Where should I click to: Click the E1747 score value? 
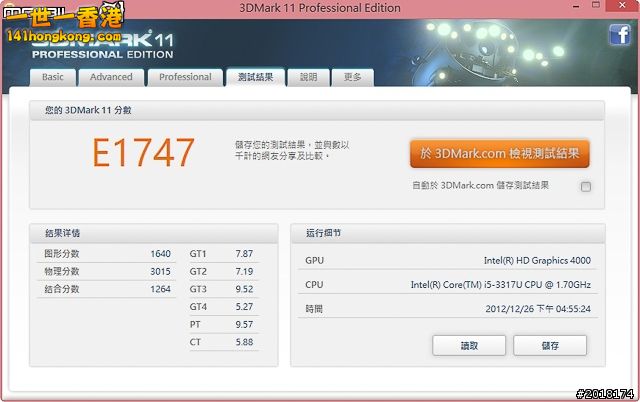(x=143, y=152)
